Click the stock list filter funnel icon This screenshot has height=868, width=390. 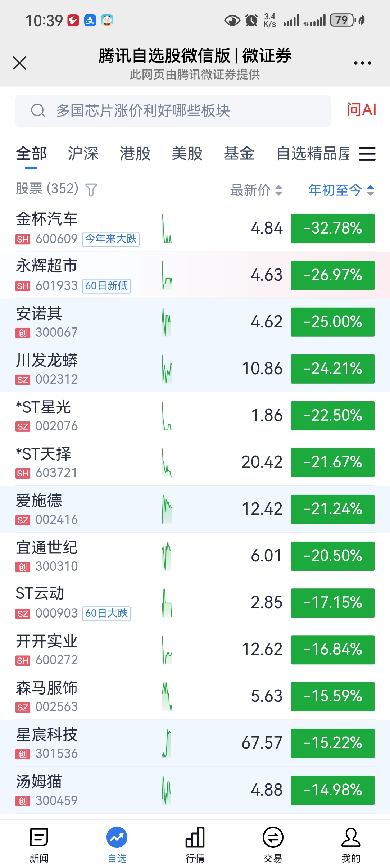(91, 190)
